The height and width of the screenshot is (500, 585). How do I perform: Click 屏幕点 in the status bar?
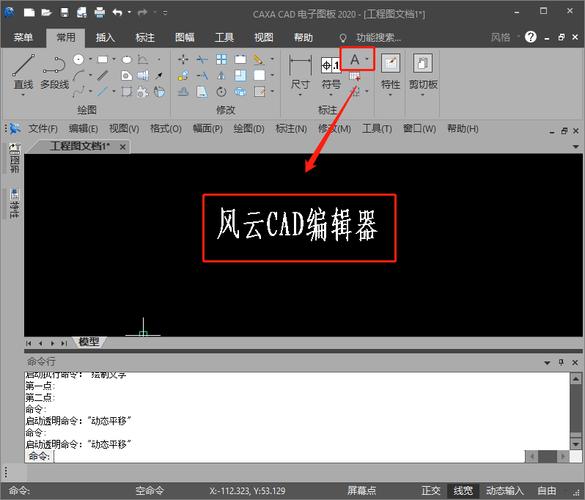pos(361,490)
